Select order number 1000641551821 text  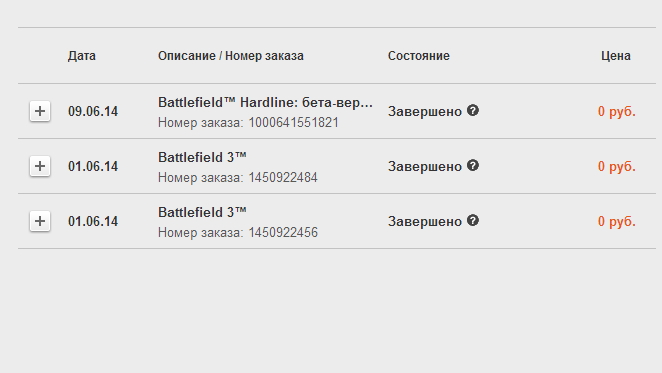point(293,123)
